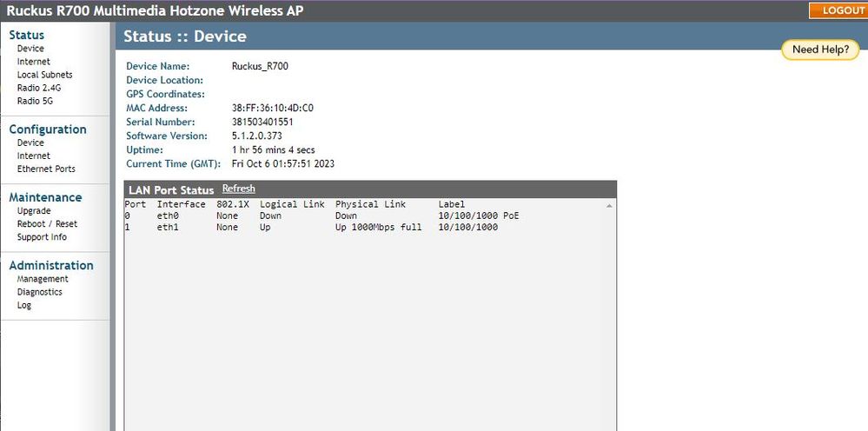View Radio 5G status
Screen dimensions: 868x431
point(35,101)
